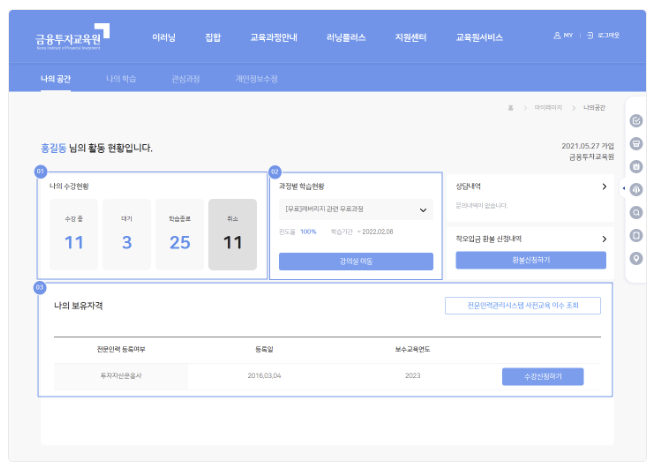Click the 투자자산운용사 qualification cell
The width and height of the screenshot is (655, 469).
point(121,376)
